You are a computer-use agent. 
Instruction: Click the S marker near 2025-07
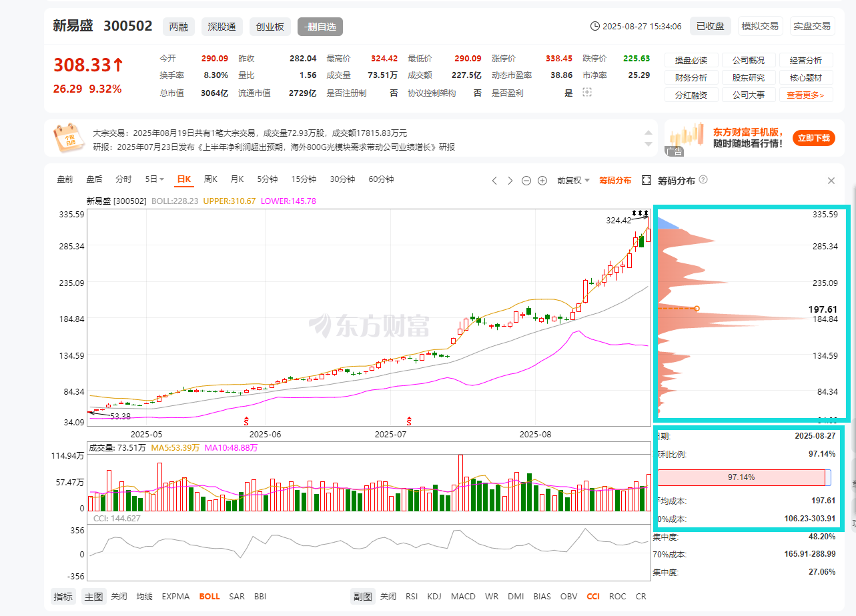[409, 421]
